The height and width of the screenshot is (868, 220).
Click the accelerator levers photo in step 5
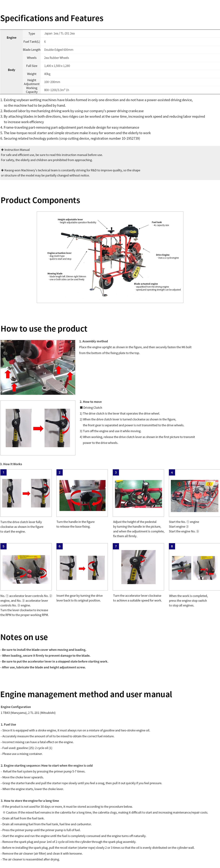[x=26, y=569]
